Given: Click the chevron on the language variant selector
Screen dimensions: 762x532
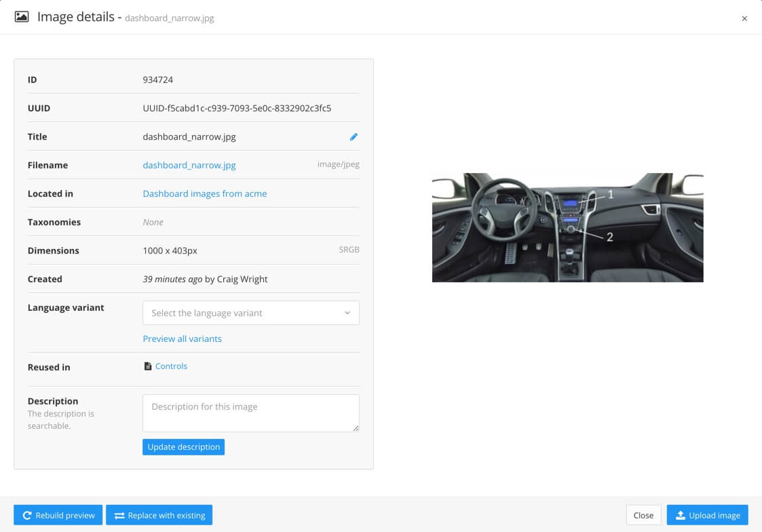Looking at the screenshot, I should [347, 313].
